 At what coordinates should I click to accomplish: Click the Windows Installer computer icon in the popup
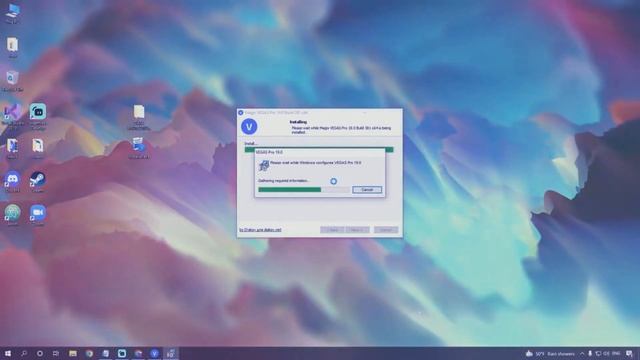click(x=264, y=165)
